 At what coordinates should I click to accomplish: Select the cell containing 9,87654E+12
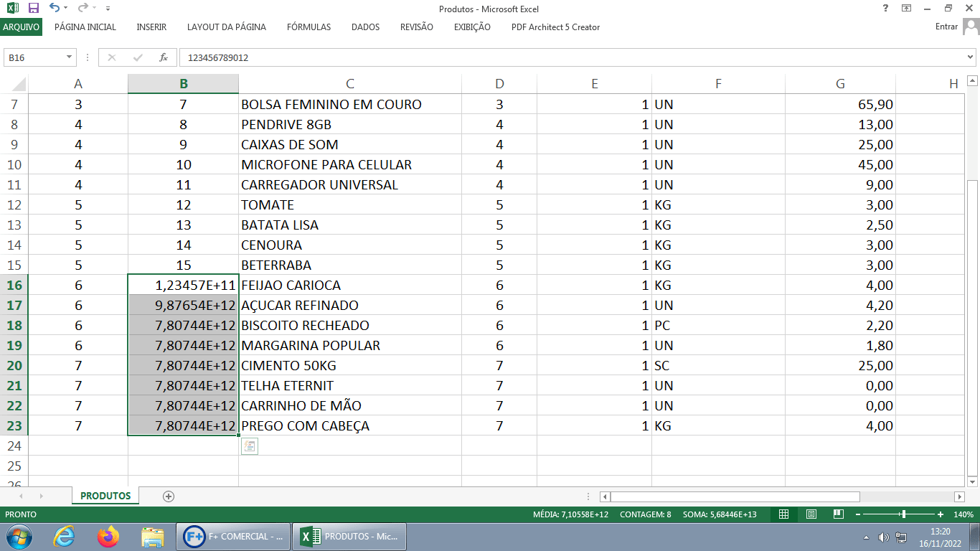(184, 305)
